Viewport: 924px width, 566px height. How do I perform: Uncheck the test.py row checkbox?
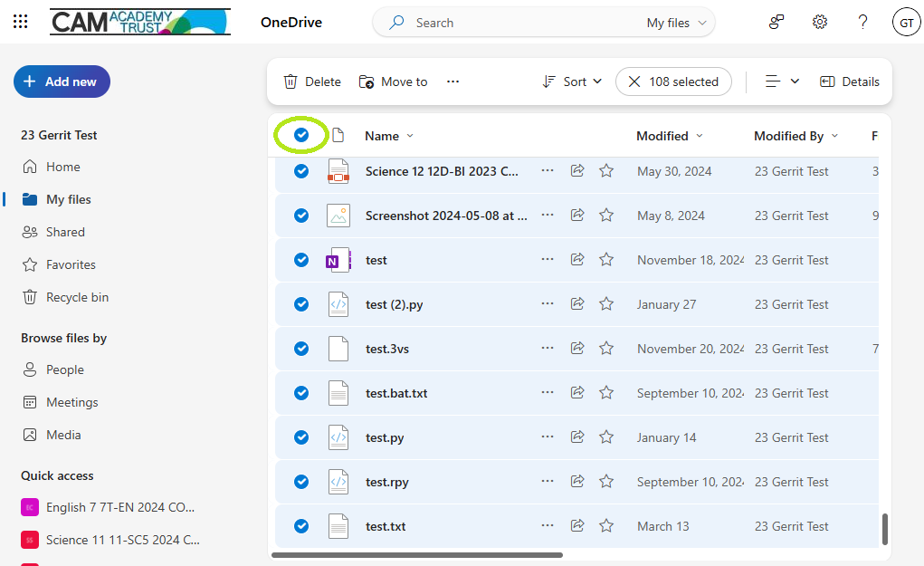tap(301, 436)
